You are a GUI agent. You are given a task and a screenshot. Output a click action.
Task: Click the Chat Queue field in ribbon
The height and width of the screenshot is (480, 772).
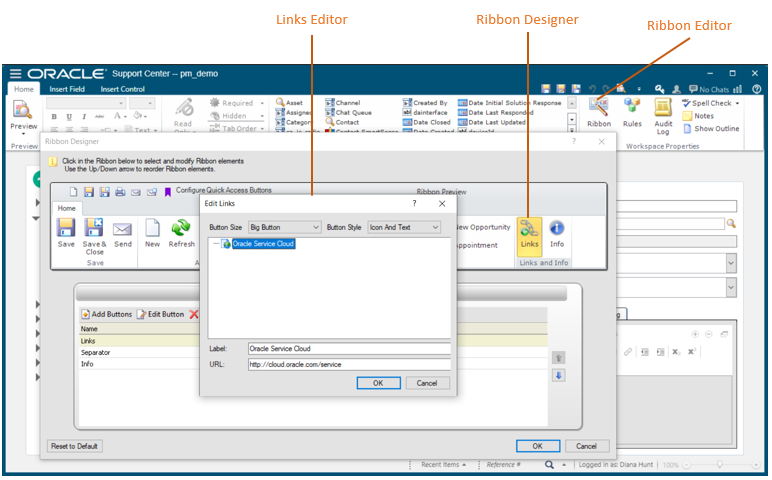348,112
